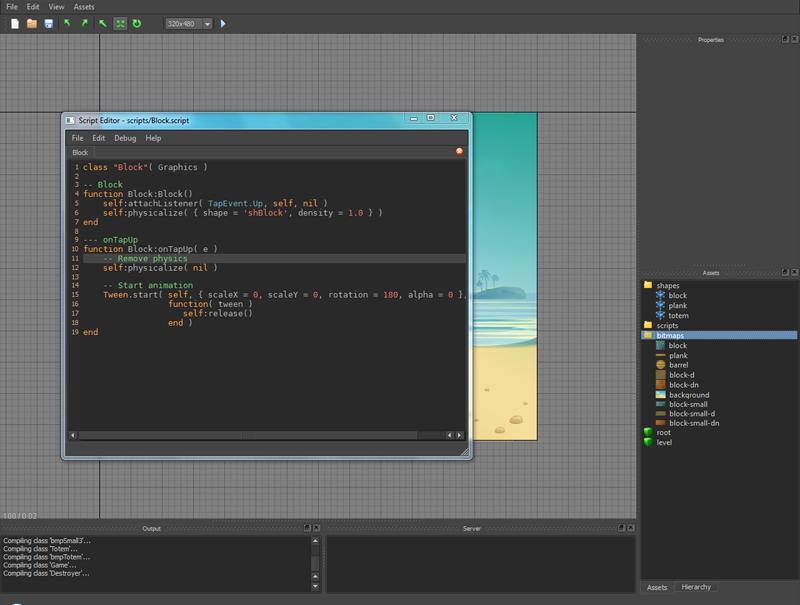This screenshot has height=605, width=800.
Task: Click the Open folder toolbar icon
Action: 32,23
